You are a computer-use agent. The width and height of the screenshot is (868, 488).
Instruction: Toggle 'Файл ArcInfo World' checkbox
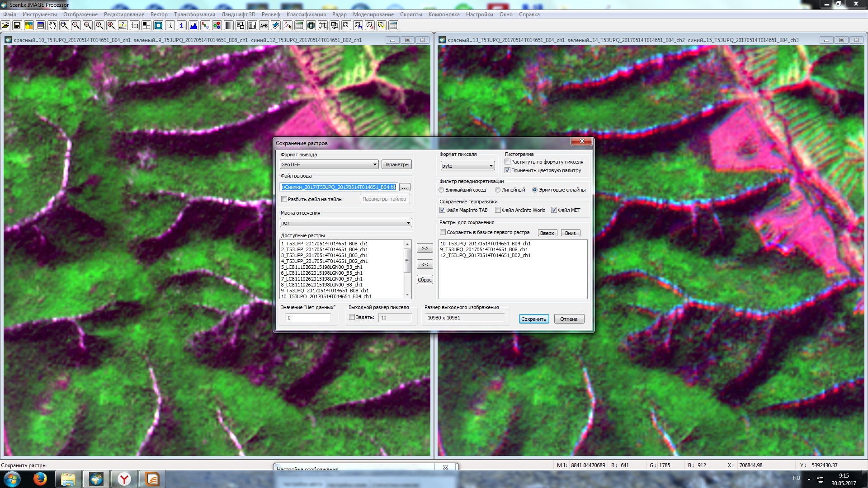[498, 210]
